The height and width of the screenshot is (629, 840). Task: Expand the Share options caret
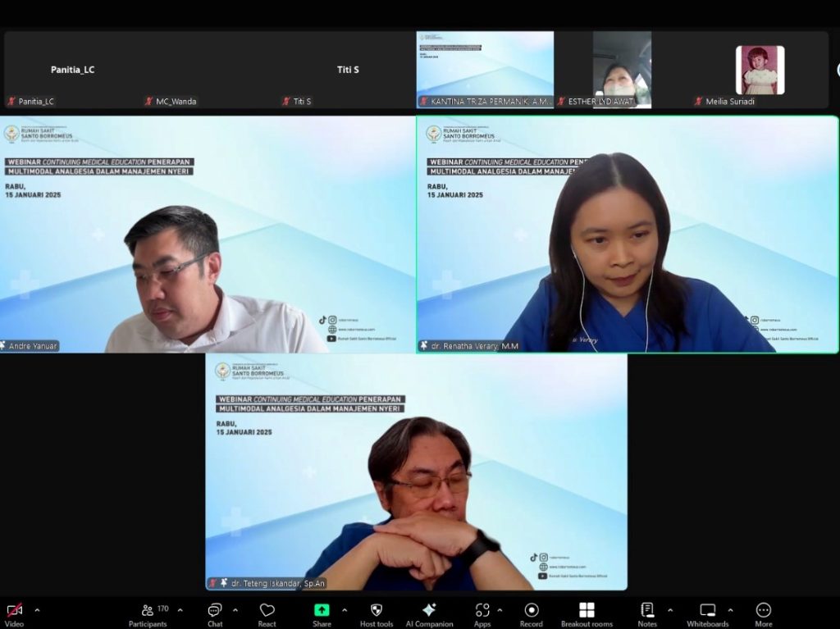(344, 610)
